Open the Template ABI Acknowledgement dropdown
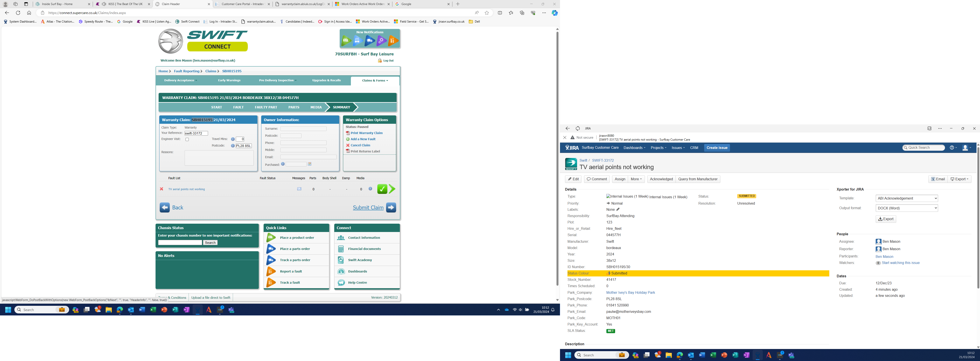Image resolution: width=980 pixels, height=361 pixels. (x=906, y=198)
